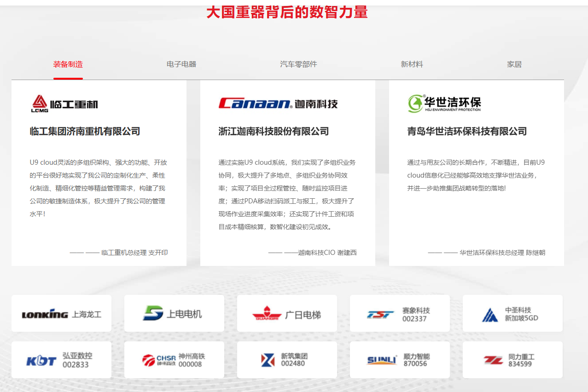Switch to the 装备制造 tab
The image size is (588, 392).
68,64
